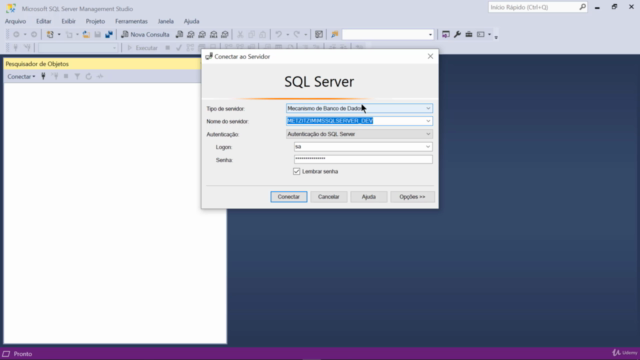
Task: Expand the Autenticação dropdown
Action: click(428, 134)
